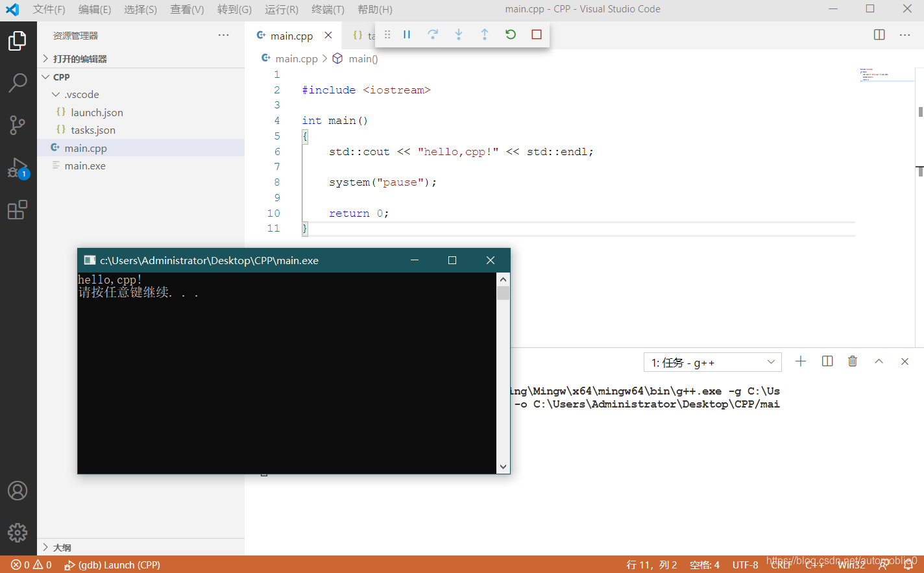Click line number 6 in gutter
The width and height of the screenshot is (924, 573).
(x=277, y=151)
